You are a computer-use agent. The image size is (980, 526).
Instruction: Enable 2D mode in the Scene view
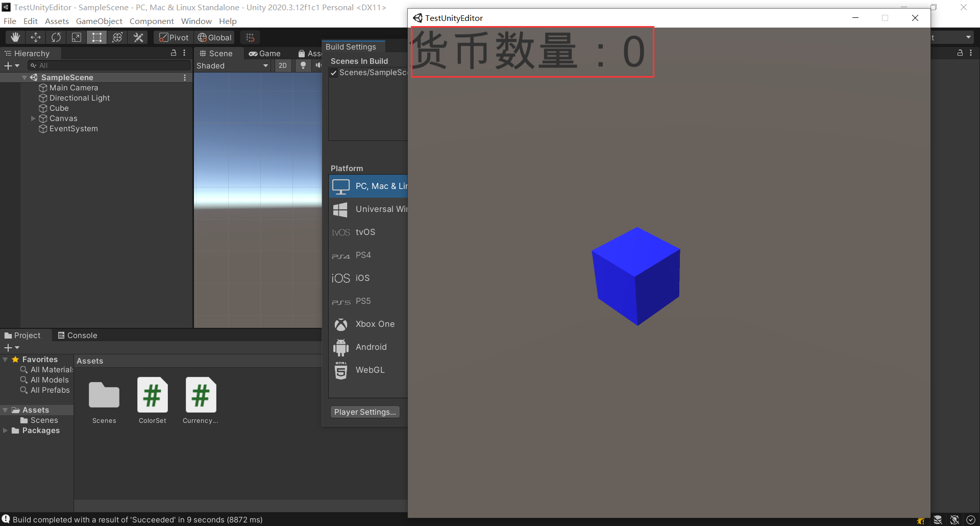[282, 65]
